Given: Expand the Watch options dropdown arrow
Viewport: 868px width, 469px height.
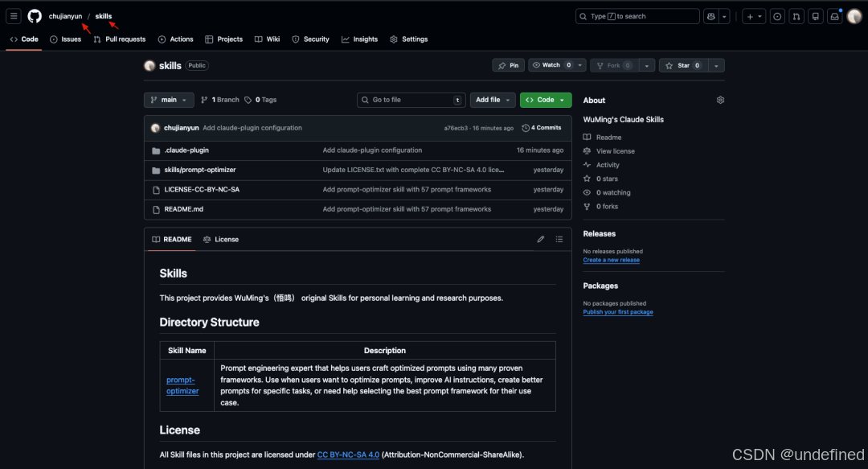Looking at the screenshot, I should (579, 65).
